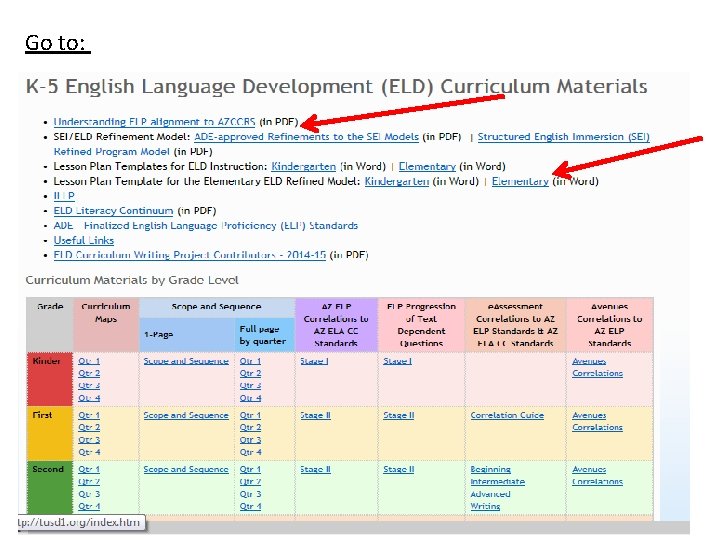
Task: Open Second grade Intermediate eAssessment link
Action: click(497, 482)
